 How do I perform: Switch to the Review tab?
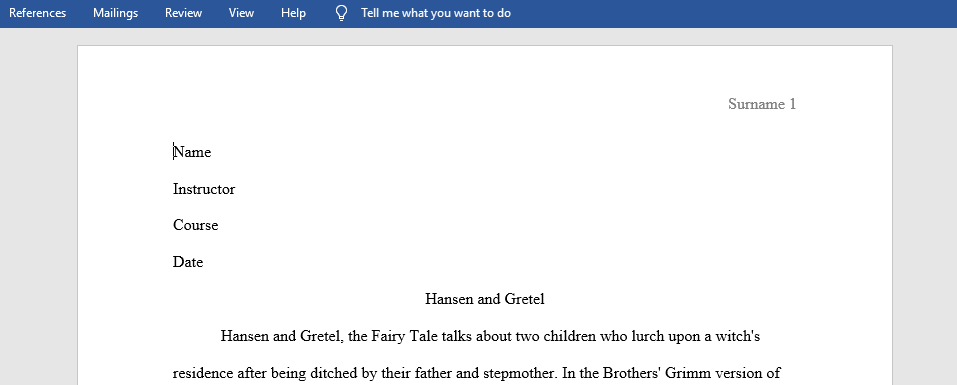click(183, 13)
